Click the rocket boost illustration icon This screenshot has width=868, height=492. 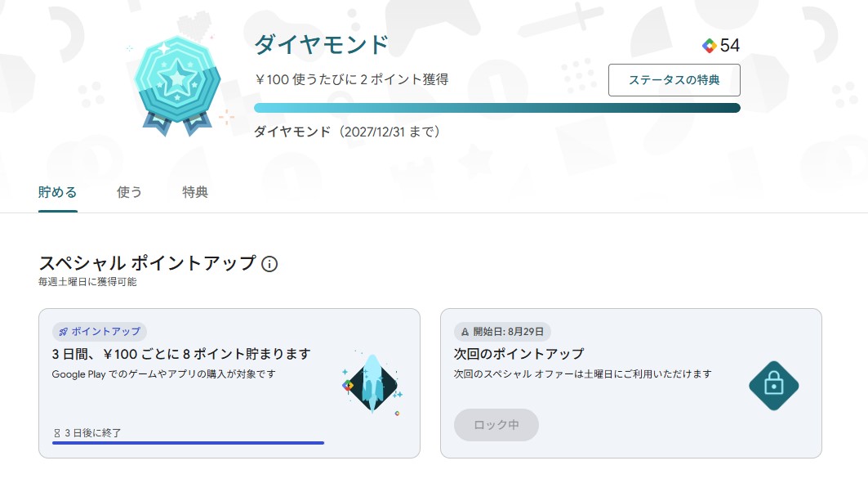(372, 383)
